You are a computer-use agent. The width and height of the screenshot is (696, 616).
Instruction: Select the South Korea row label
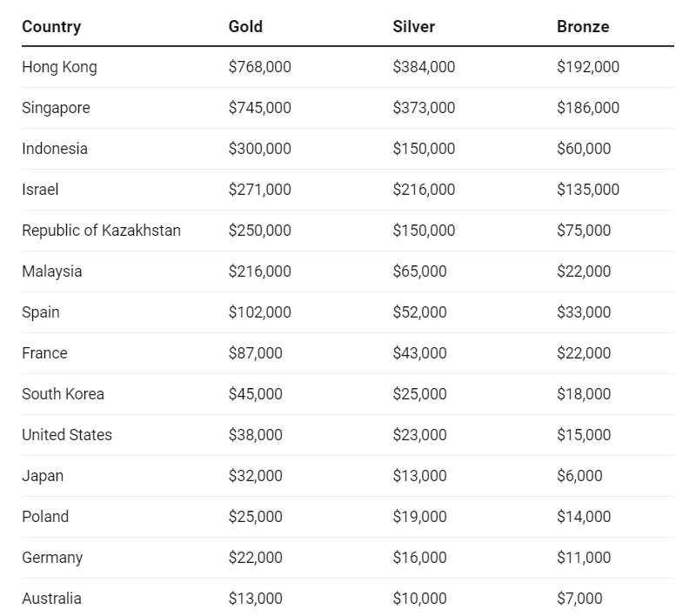[x=63, y=394]
